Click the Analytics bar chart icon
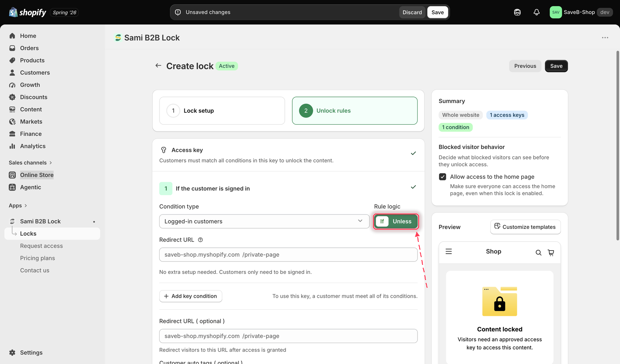This screenshot has height=364, width=620. tap(12, 146)
